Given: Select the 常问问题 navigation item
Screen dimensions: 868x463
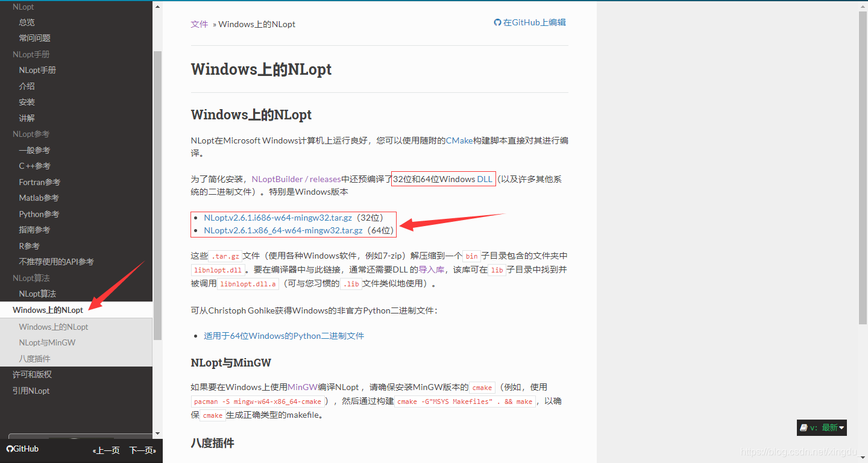Looking at the screenshot, I should [35, 38].
